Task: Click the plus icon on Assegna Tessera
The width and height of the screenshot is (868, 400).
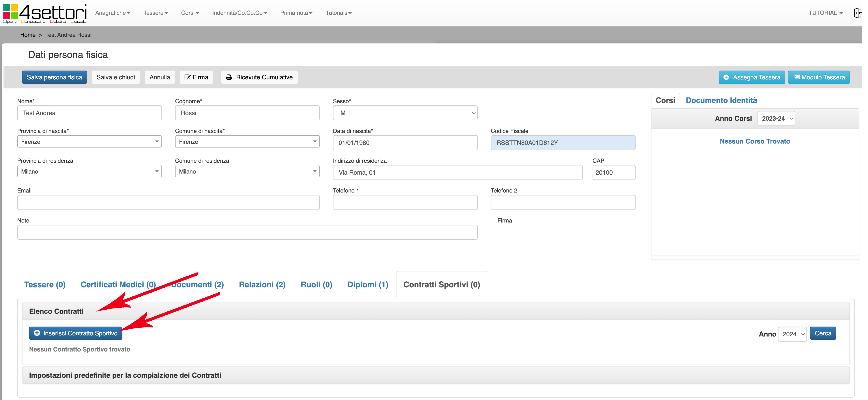Action: [726, 77]
